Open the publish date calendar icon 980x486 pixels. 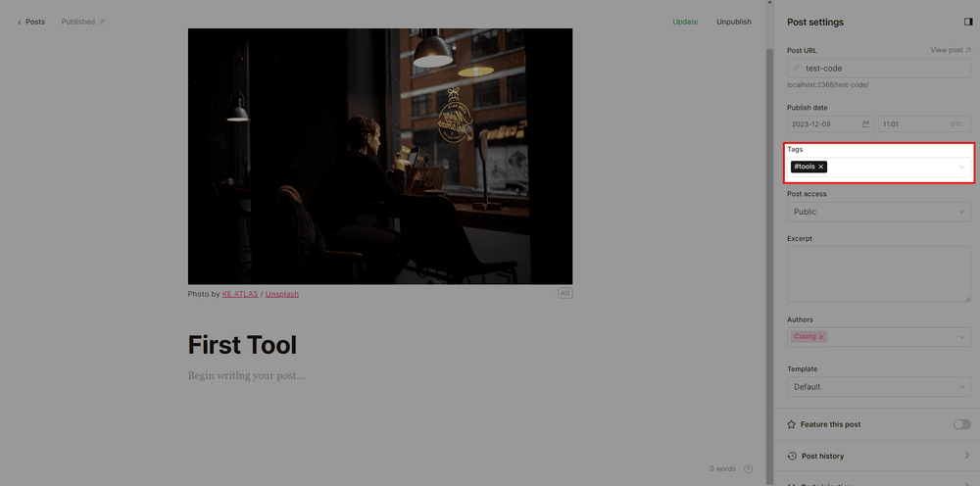(x=865, y=124)
